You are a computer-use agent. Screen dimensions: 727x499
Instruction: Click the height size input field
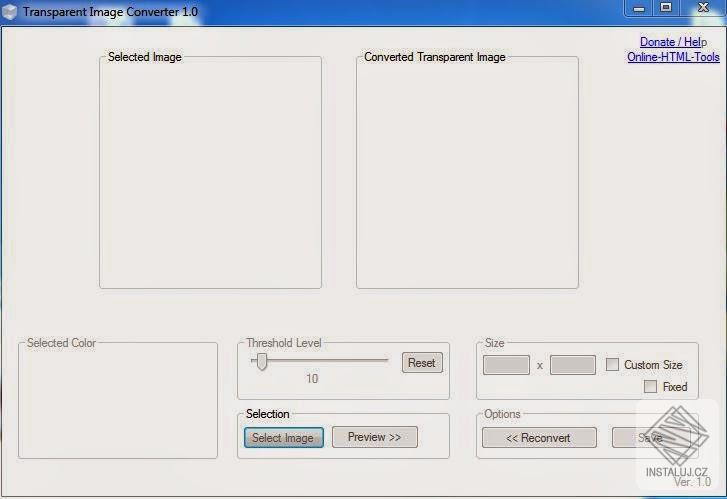click(573, 365)
